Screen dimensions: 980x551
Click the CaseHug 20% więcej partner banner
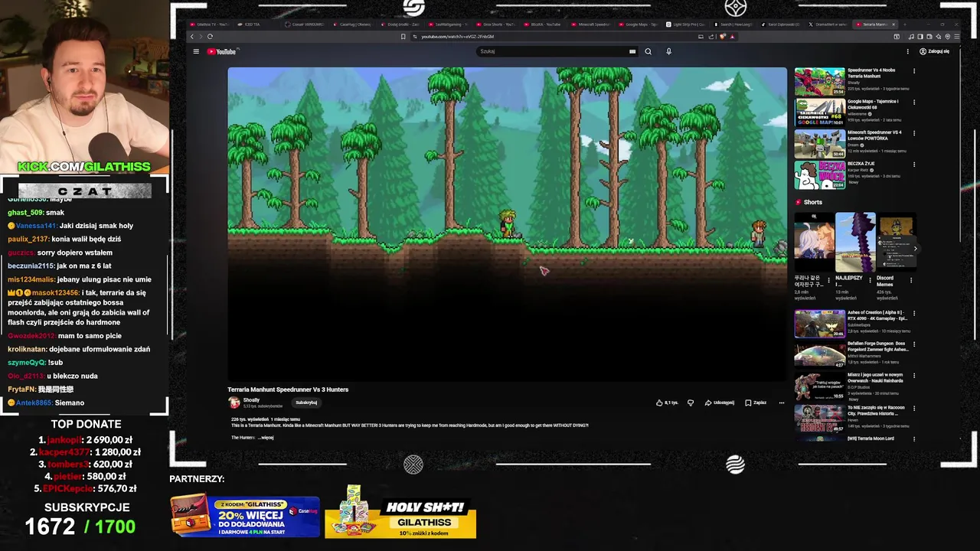coord(245,517)
